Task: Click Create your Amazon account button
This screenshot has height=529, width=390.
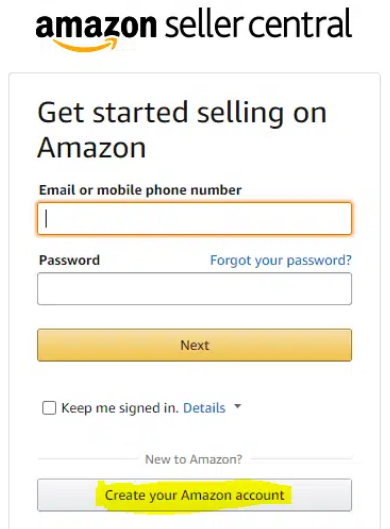Action: [x=195, y=495]
